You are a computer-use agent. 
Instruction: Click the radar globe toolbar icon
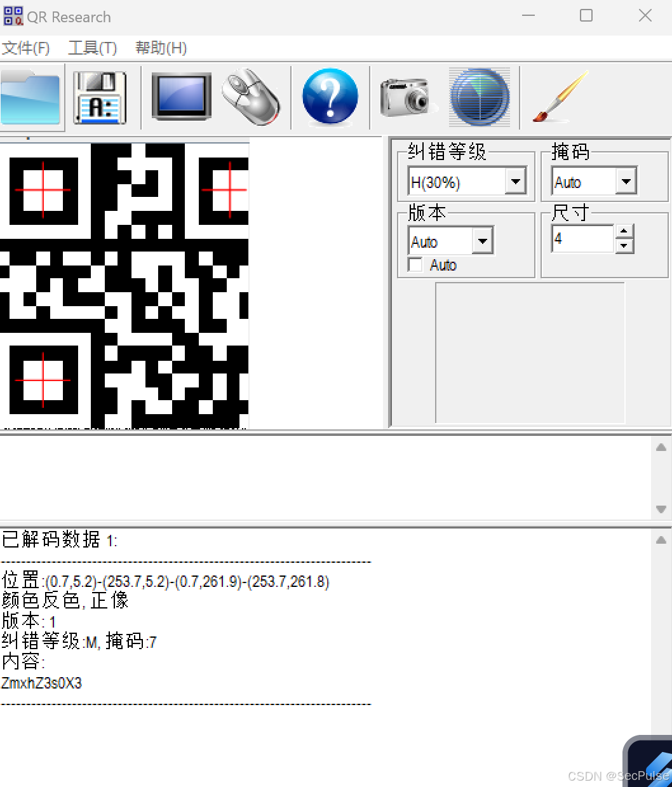(480, 97)
